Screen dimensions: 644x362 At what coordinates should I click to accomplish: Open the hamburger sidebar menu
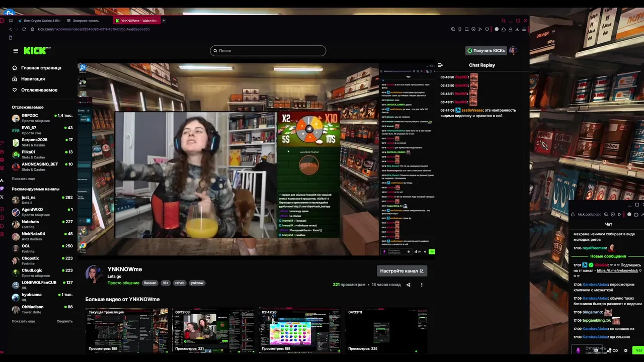coord(16,51)
